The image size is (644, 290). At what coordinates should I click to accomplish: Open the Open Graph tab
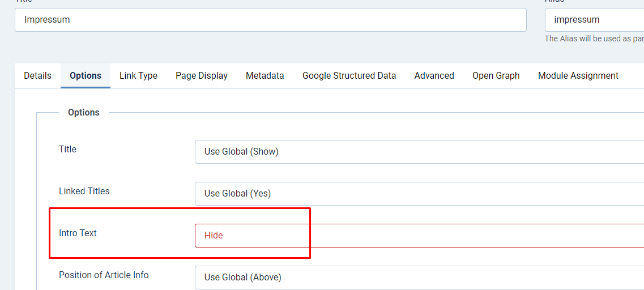pos(496,76)
